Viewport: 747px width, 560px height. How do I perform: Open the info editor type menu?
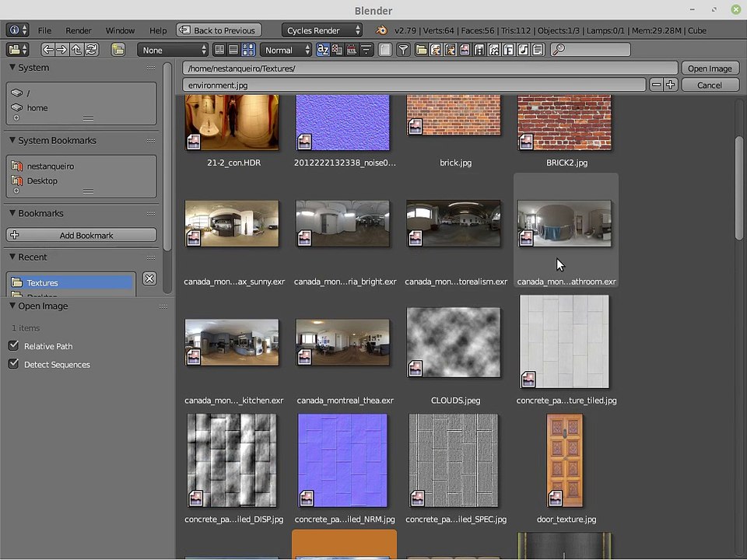point(18,30)
